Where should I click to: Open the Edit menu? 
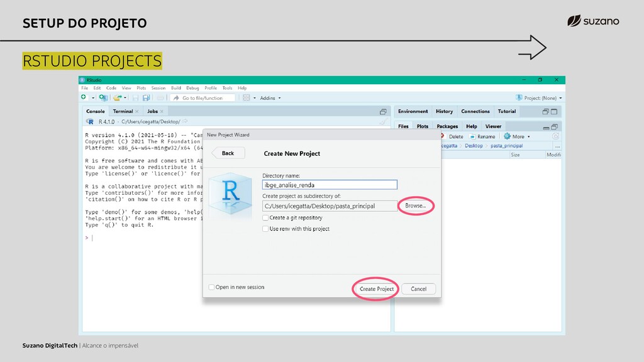tap(97, 88)
